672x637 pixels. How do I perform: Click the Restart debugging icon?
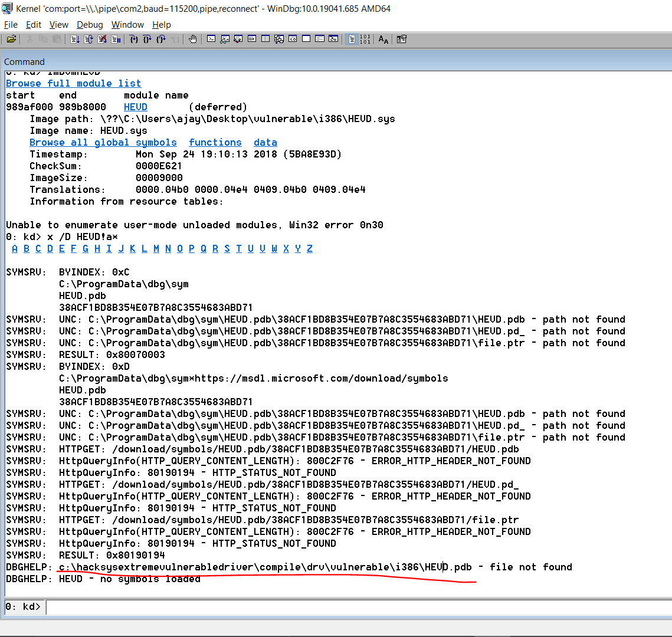coord(88,40)
